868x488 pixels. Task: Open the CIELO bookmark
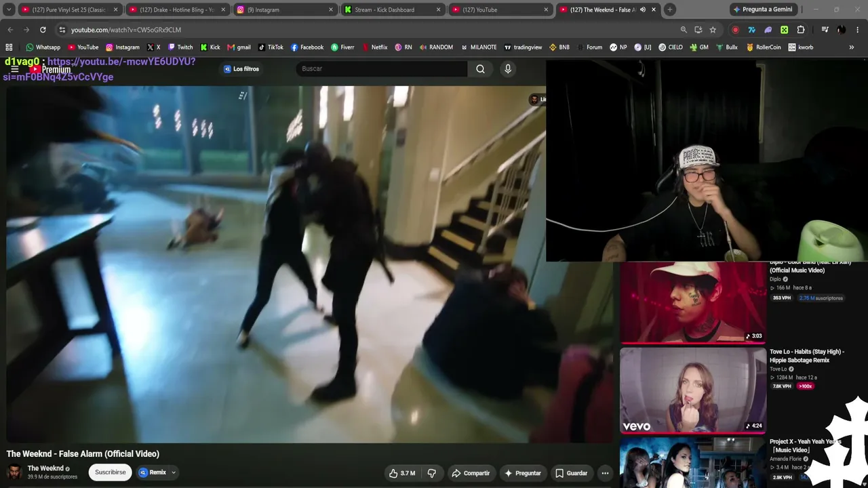(x=671, y=47)
